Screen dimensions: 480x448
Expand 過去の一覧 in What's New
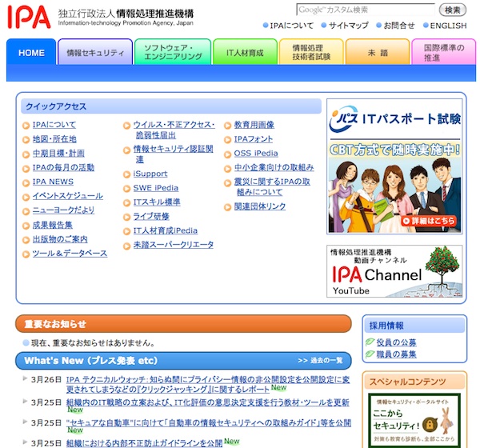tap(320, 361)
